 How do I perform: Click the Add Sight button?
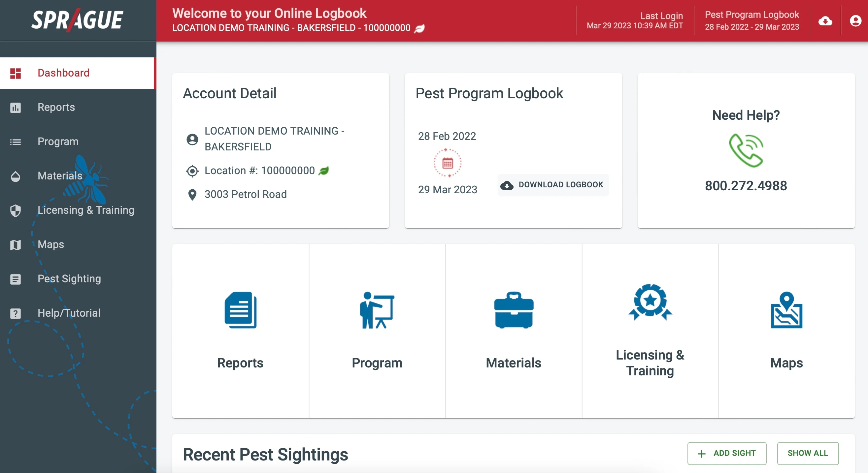coord(726,453)
